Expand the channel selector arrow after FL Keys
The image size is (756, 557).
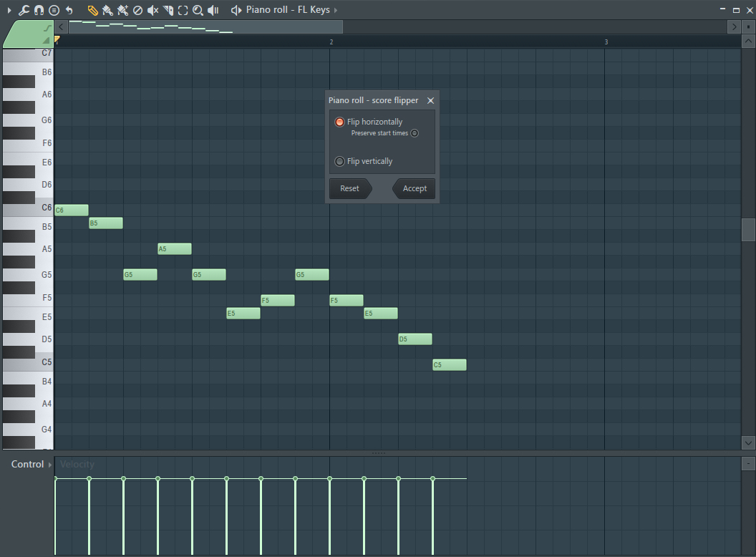point(336,10)
